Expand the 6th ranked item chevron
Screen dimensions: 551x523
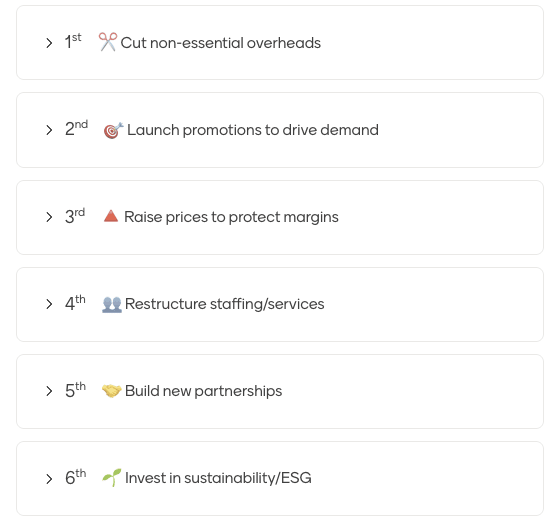tap(49, 479)
